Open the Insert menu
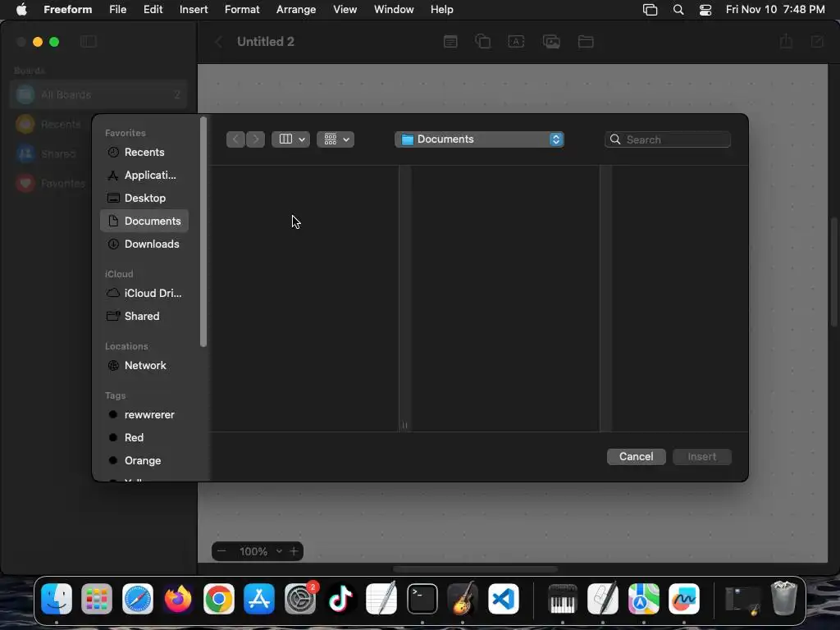Screen dimensions: 840x630 (x=194, y=10)
